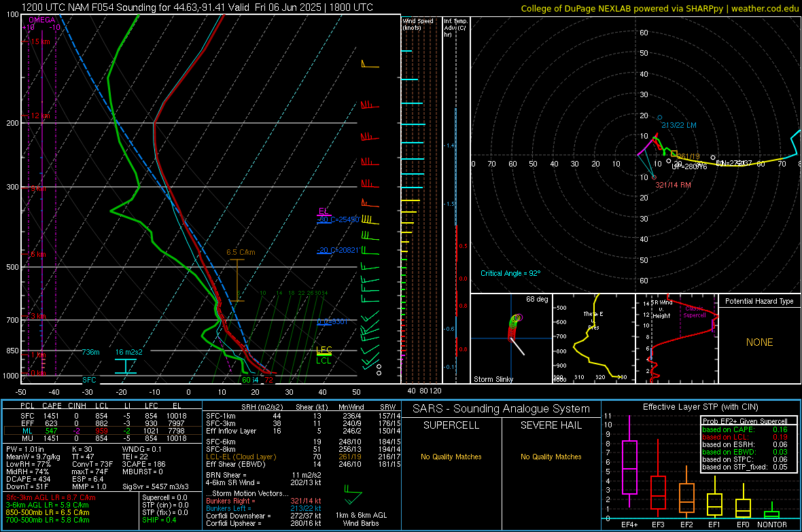The image size is (802, 532).
Task: Click the cyan effective inflow layer bracket
Action: [x=125, y=366]
